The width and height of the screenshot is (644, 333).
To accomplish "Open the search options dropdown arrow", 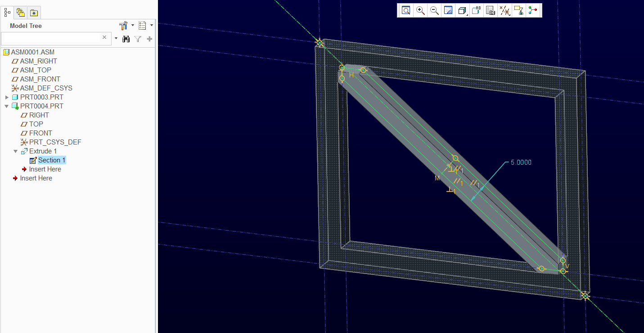I will click(x=116, y=39).
